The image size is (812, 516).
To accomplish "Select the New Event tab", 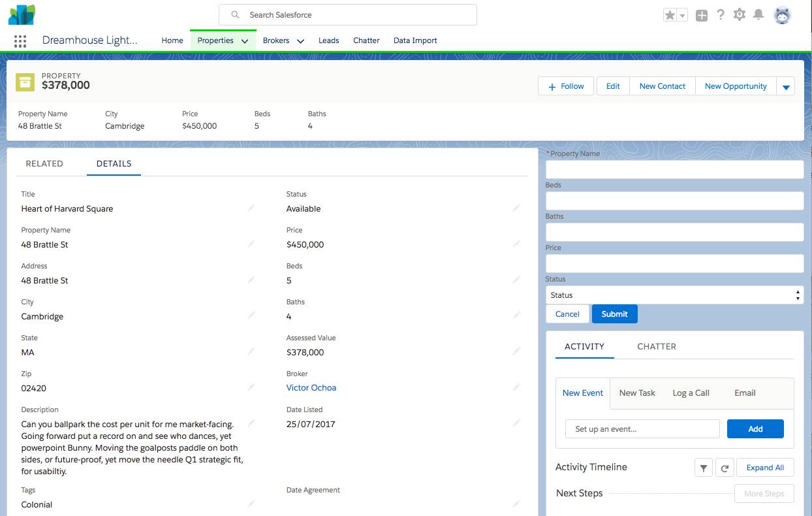I will (x=583, y=393).
